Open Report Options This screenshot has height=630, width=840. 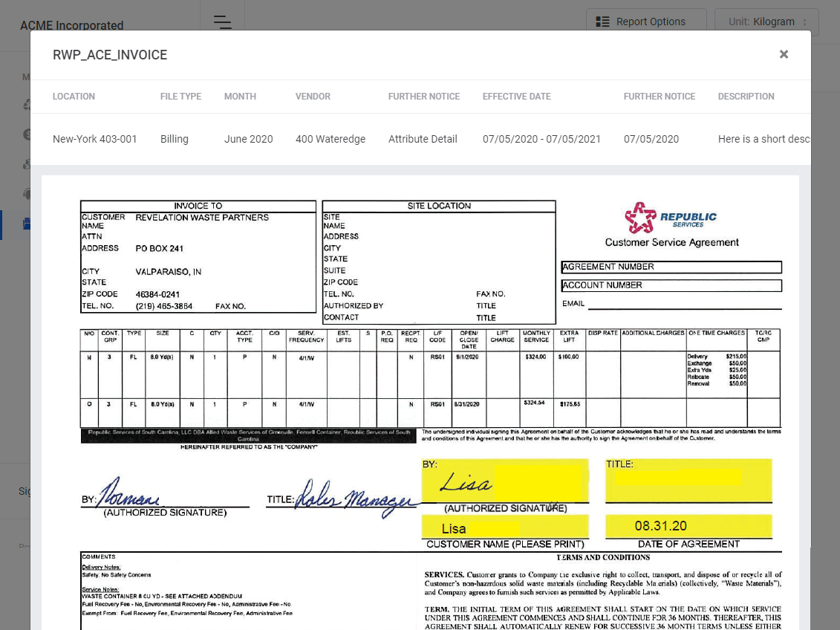point(646,22)
